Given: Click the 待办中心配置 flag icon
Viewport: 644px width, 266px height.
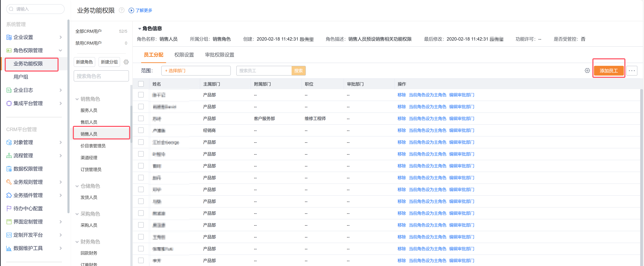Looking at the screenshot, I should [x=9, y=208].
